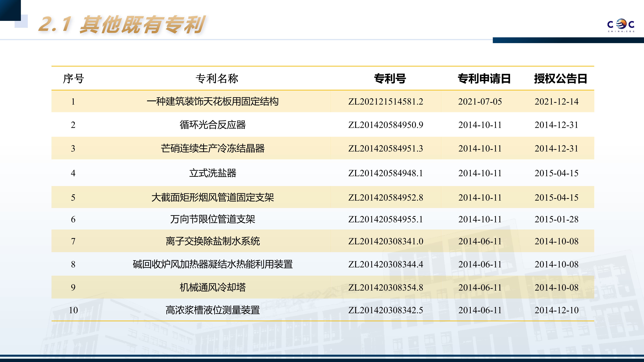Click the 专利申请日 column header
The height and width of the screenshot is (362, 644).
pos(484,79)
